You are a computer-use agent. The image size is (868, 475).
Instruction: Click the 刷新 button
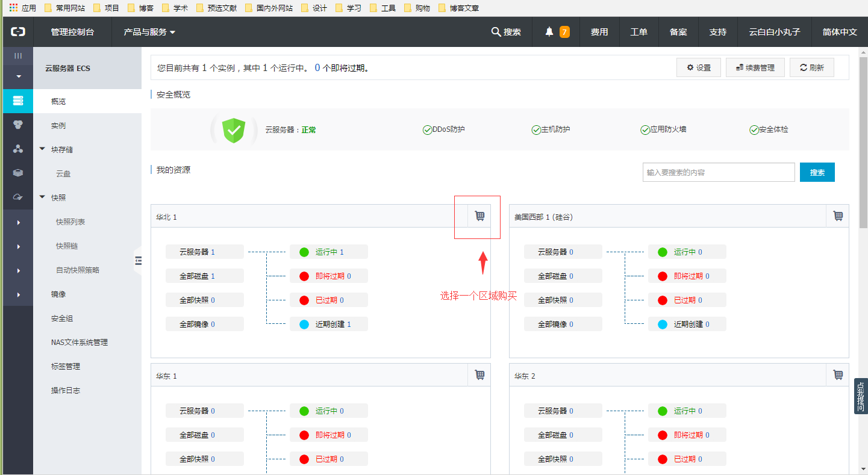(x=812, y=67)
